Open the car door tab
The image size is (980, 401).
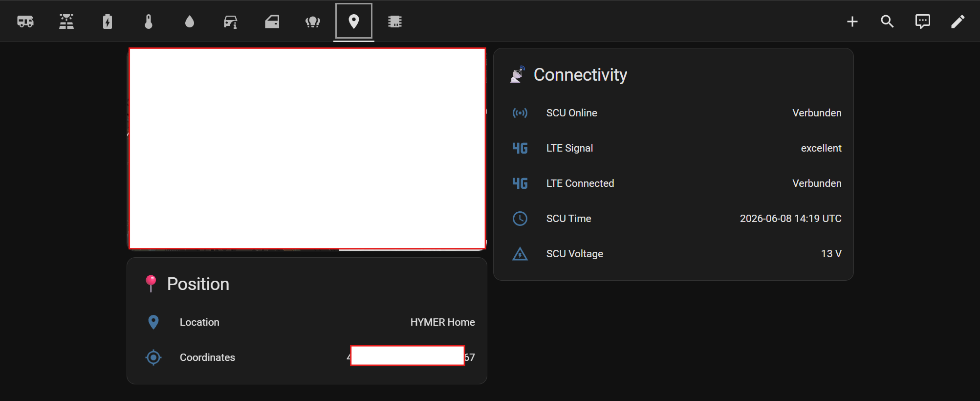272,22
